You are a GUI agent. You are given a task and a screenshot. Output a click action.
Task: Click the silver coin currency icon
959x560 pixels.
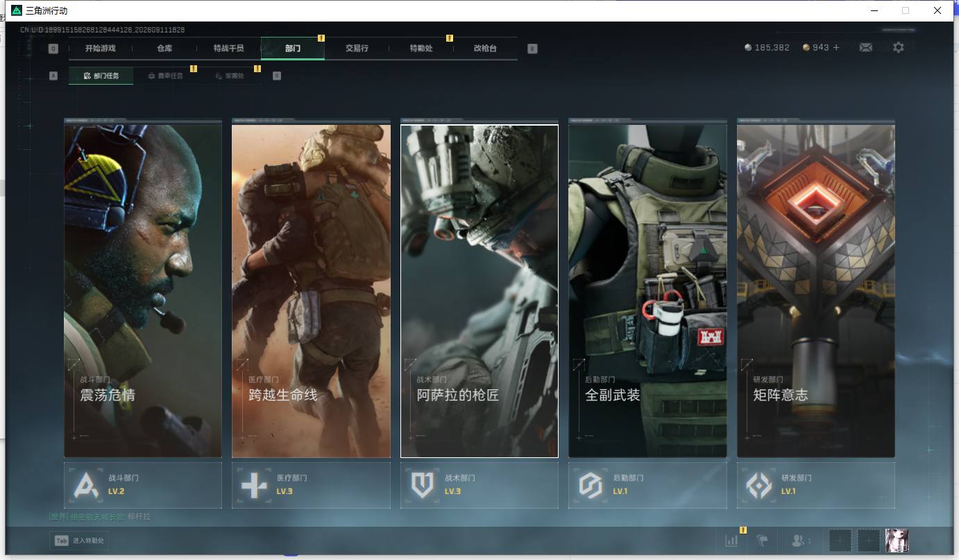pos(747,48)
